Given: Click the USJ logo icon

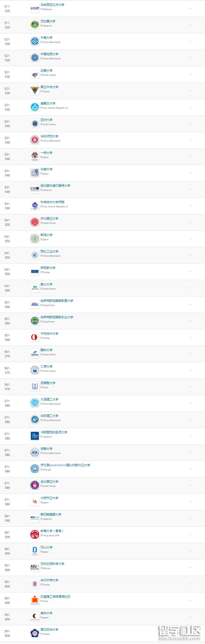Looking at the screenshot, I should 35,189.
